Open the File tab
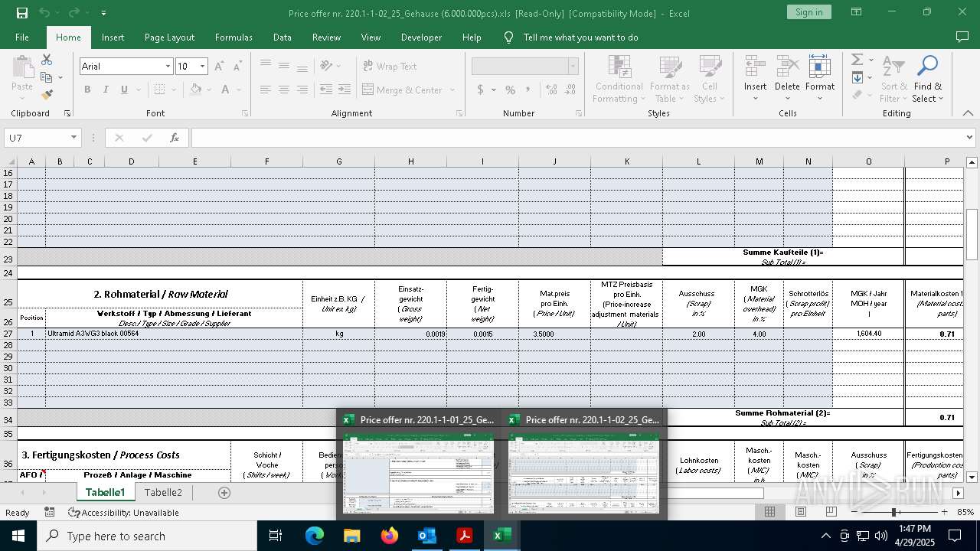This screenshot has width=980, height=551. pyautogui.click(x=22, y=37)
